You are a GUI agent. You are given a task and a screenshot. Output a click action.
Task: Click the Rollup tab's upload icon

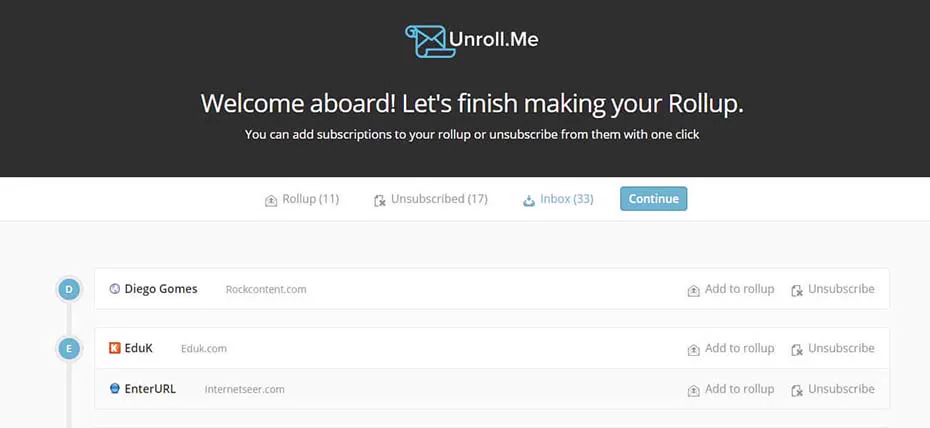tap(271, 201)
